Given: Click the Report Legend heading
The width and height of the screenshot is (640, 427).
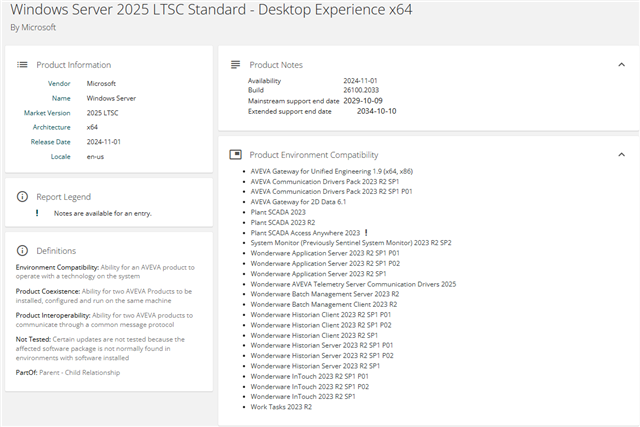Looking at the screenshot, I should tap(64, 197).
